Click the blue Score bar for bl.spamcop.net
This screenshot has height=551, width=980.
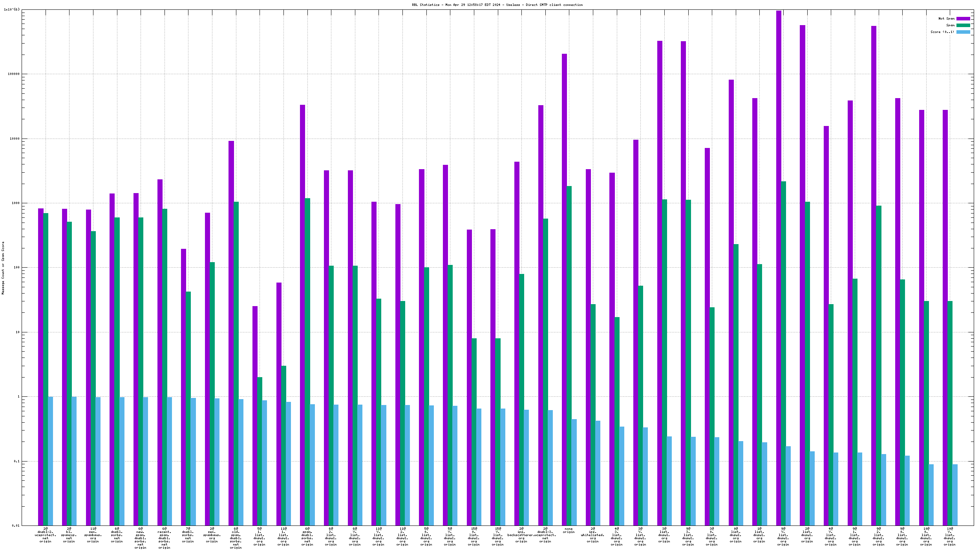point(74,461)
